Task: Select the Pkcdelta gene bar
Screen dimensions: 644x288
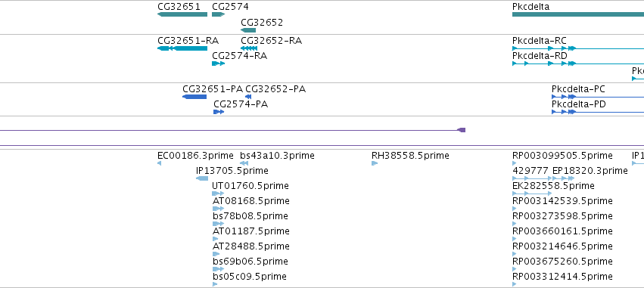Action: 578,14
